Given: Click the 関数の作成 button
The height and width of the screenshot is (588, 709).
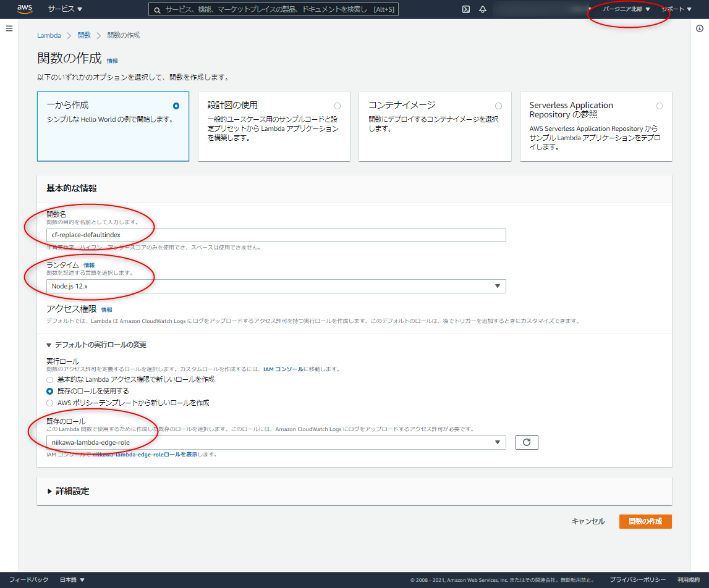Looking at the screenshot, I should pyautogui.click(x=645, y=521).
